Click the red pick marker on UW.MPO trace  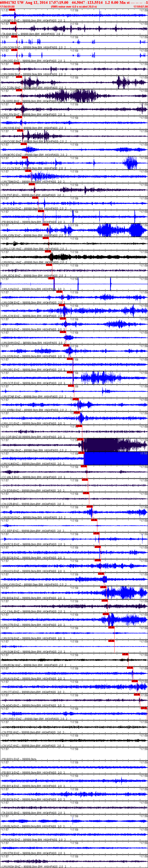coord(12,10)
